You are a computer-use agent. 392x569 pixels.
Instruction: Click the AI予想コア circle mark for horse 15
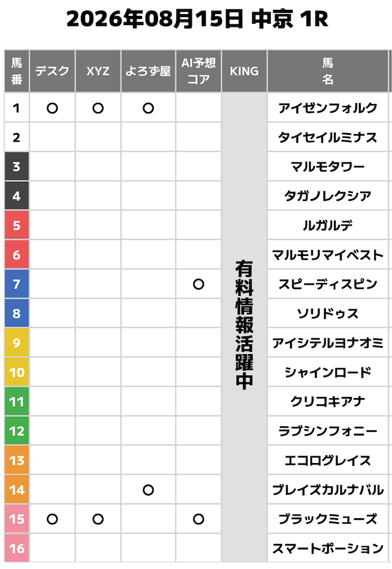pos(198,519)
